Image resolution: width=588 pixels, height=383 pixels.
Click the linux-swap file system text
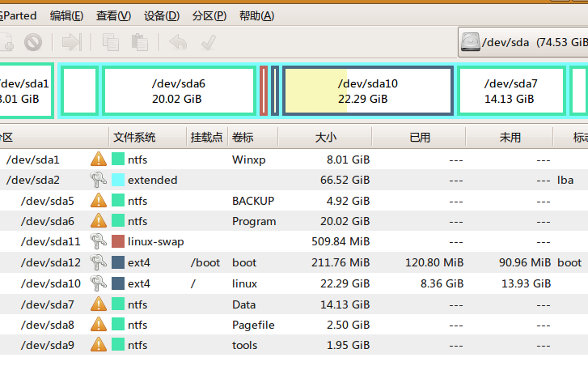point(155,241)
